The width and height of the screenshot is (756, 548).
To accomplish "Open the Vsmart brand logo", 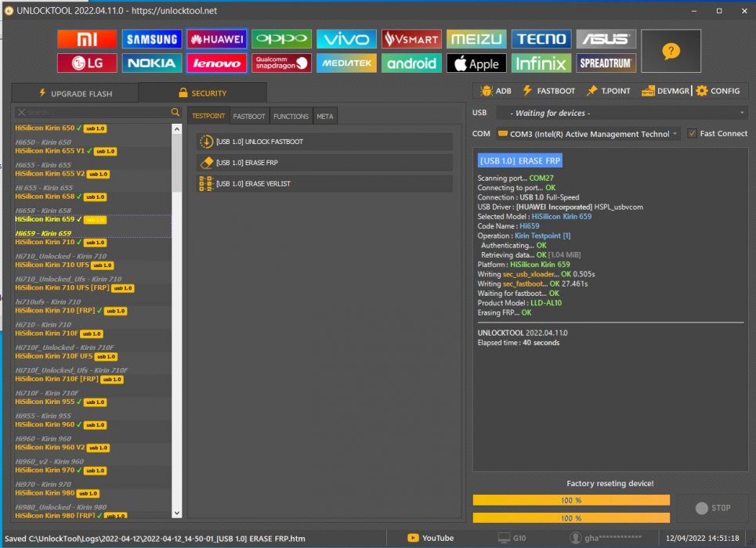I will click(x=411, y=39).
